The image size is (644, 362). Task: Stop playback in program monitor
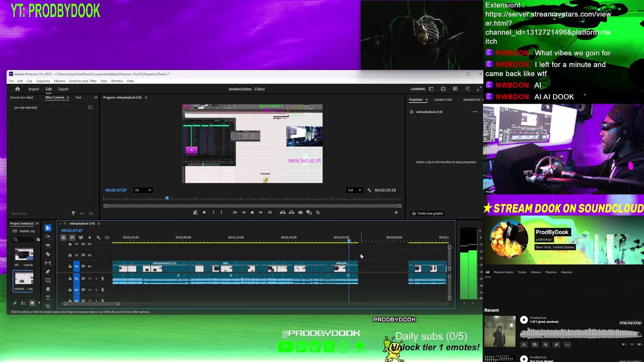(252, 213)
